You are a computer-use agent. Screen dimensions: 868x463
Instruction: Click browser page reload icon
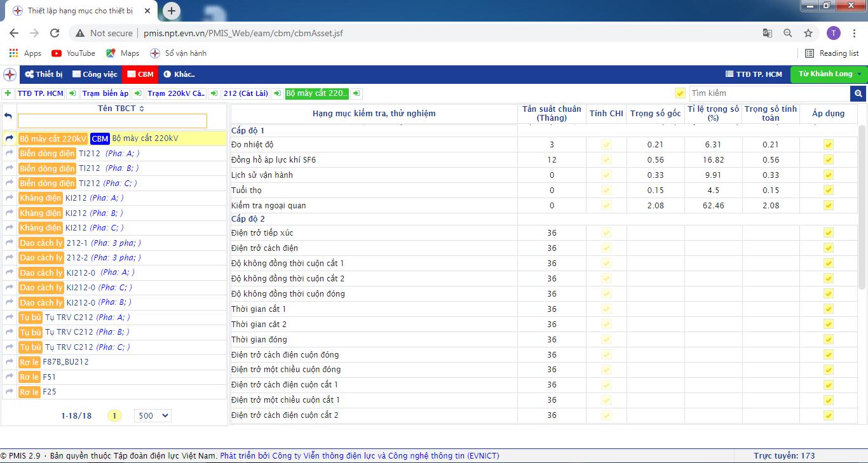[55, 33]
